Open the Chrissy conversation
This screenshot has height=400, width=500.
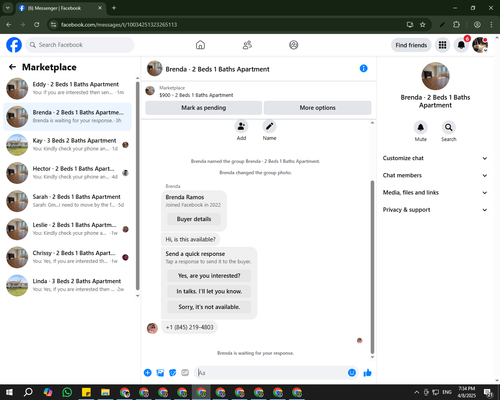67,257
